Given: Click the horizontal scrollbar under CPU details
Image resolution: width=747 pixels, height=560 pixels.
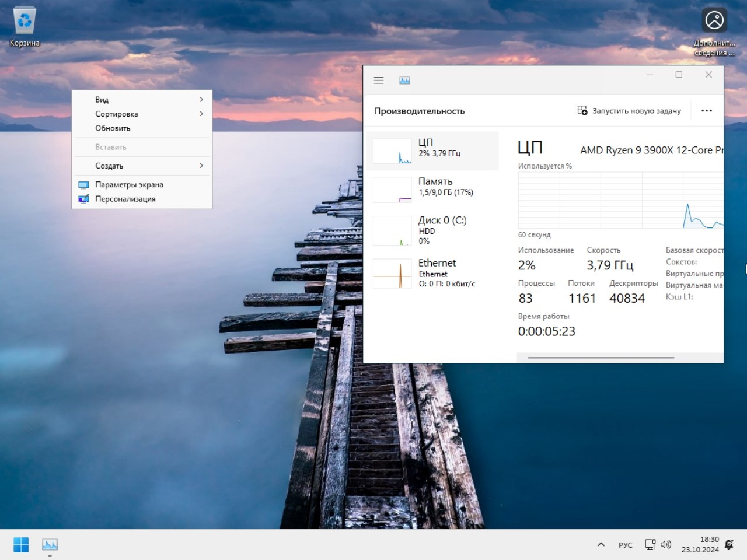Looking at the screenshot, I should tap(601, 358).
